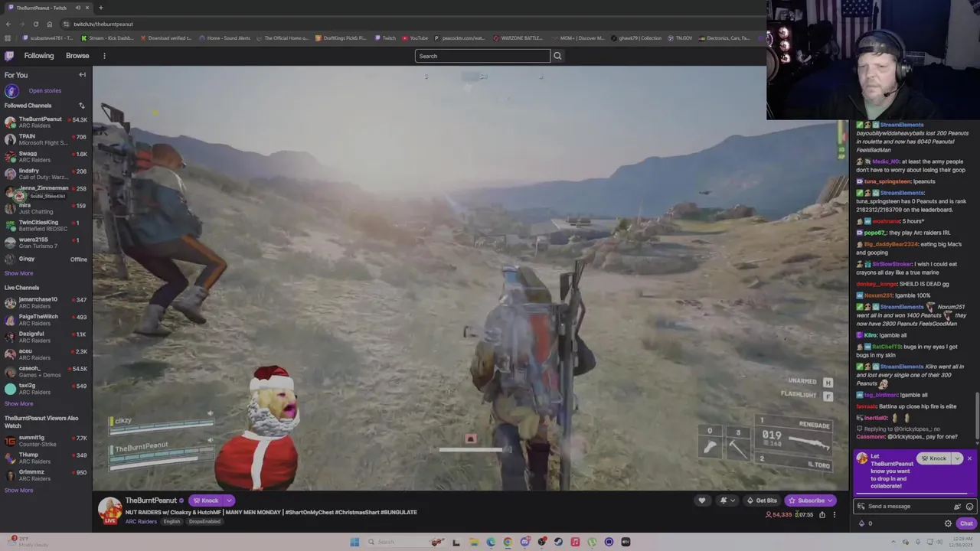Image resolution: width=980 pixels, height=551 pixels.
Task: Open the Following page
Action: (39, 56)
